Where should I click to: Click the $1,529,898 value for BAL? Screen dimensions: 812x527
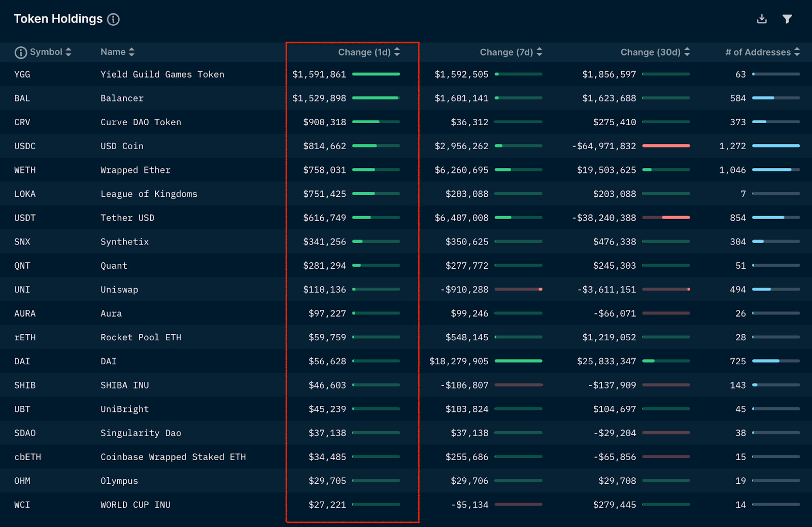point(319,98)
